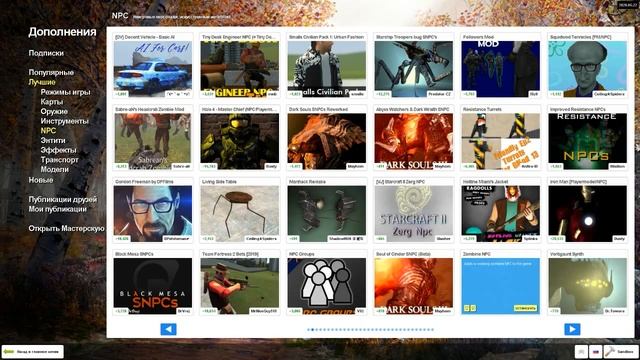
Task: Select the NPC filter in sidebar
Action: click(x=48, y=131)
